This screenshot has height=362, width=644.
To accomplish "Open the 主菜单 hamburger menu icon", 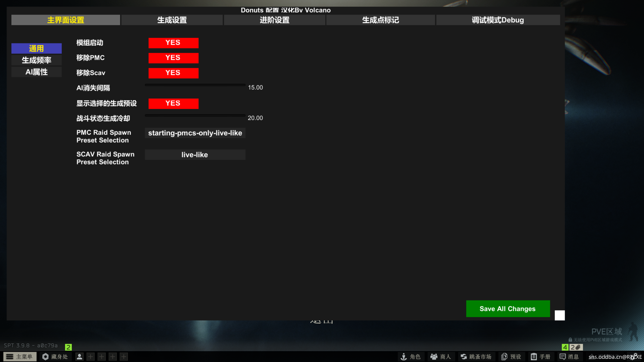I will (x=10, y=356).
